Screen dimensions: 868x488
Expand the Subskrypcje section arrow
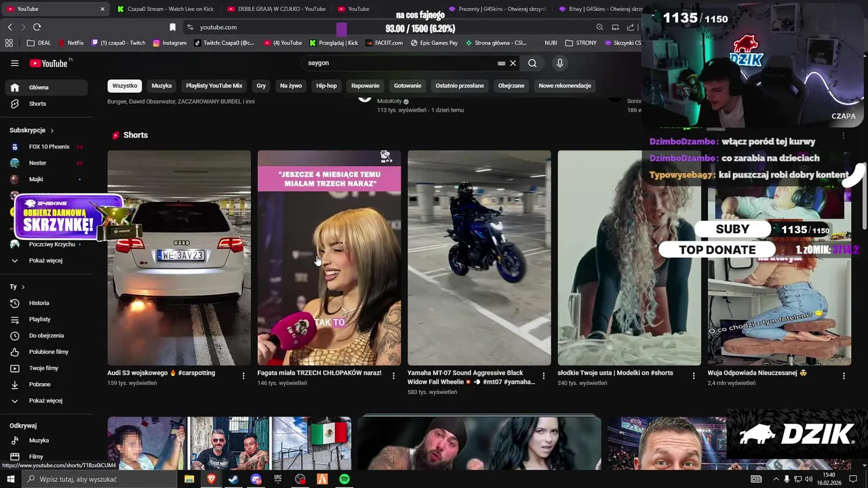tap(52, 130)
